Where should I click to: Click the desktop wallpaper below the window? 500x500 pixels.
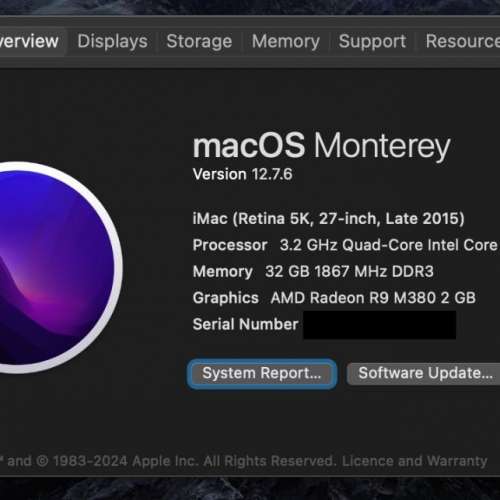point(250,489)
